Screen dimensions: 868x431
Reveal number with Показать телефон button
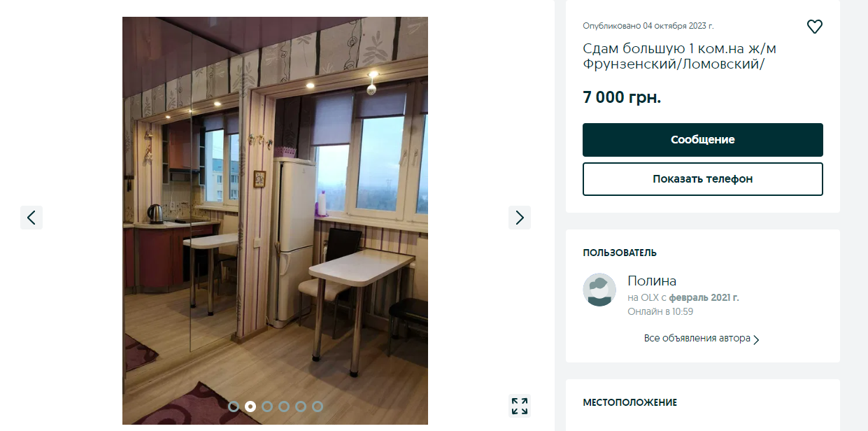(x=703, y=179)
